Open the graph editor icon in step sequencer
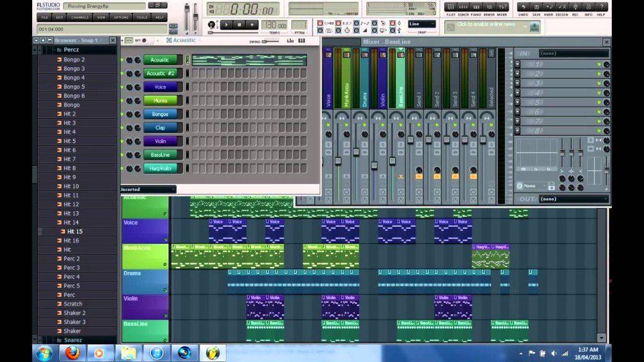 coord(291,41)
